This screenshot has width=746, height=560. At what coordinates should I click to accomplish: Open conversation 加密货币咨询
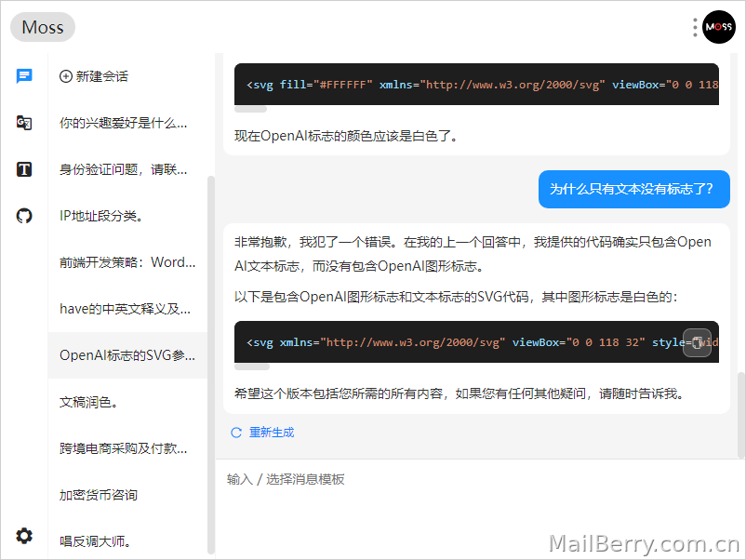tap(127, 495)
